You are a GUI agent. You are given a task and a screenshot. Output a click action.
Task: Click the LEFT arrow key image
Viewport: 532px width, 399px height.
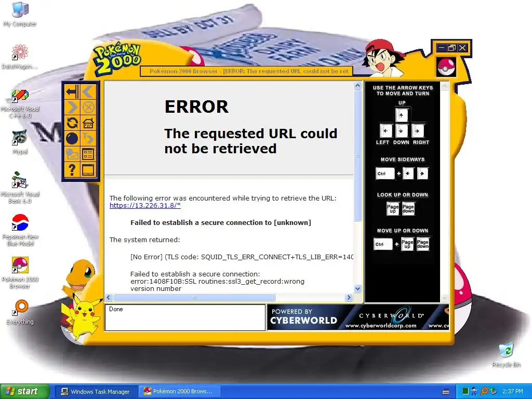[x=385, y=131]
